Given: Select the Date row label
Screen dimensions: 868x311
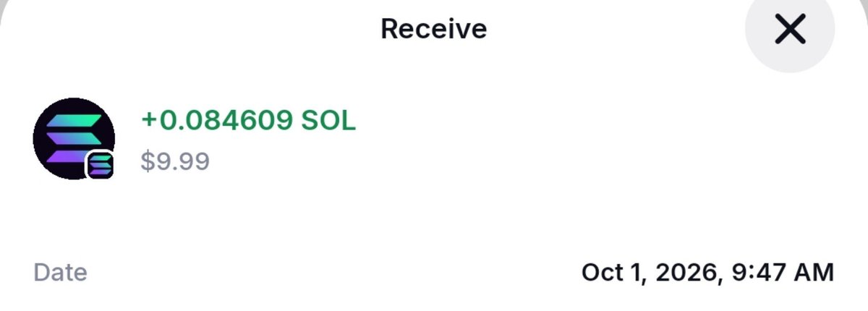Looking at the screenshot, I should pos(61,273).
